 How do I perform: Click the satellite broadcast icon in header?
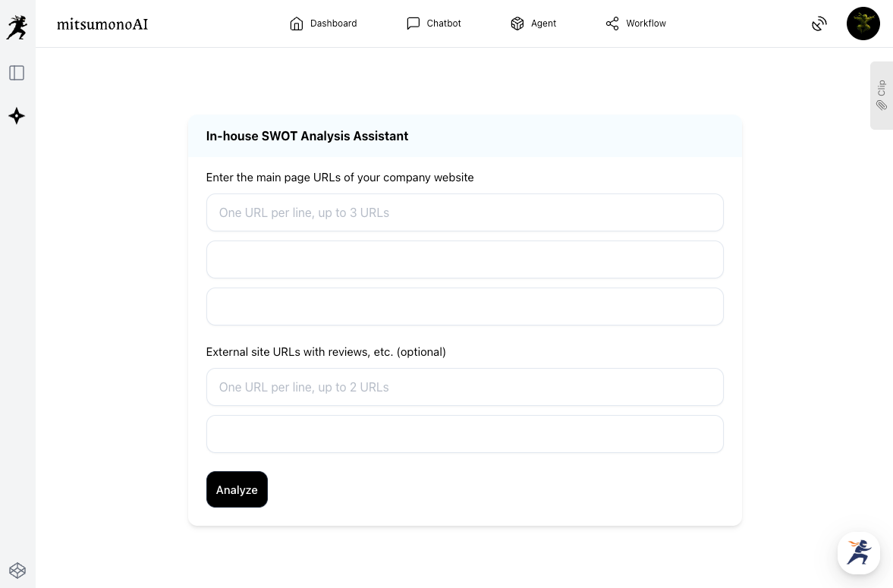point(819,24)
